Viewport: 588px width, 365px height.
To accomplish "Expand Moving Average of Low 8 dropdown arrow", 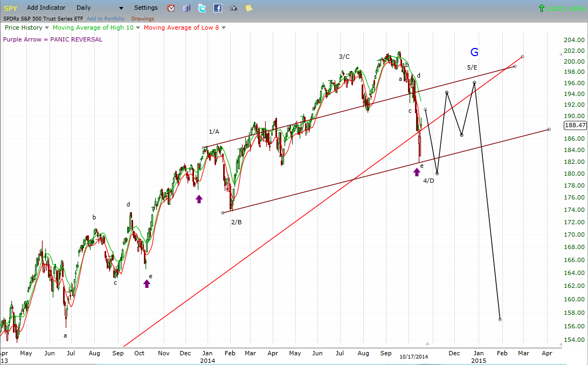I will (x=224, y=27).
